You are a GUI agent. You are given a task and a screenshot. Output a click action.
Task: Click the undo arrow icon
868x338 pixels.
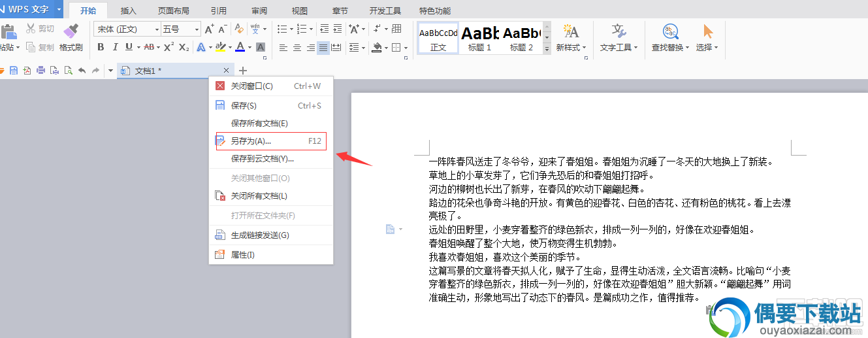click(x=82, y=71)
